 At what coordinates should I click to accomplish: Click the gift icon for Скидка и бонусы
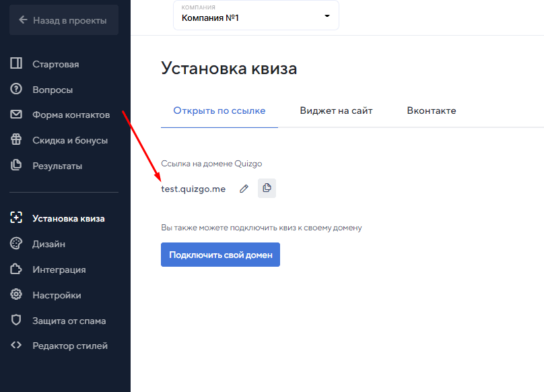coord(16,140)
